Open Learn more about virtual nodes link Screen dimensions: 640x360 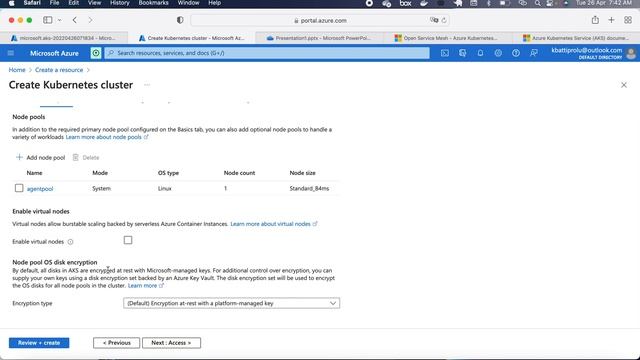273,224
